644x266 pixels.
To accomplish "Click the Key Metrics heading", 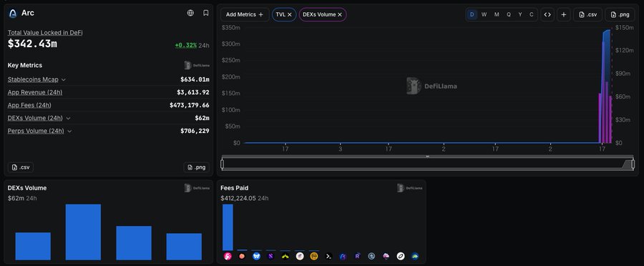I will pos(25,65).
